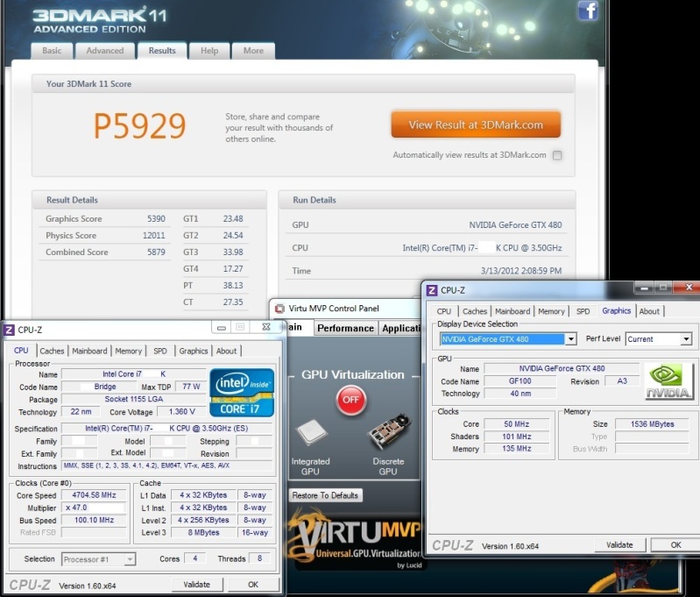Open the Facebook icon in 3DMark
700x597 pixels.
pyautogui.click(x=588, y=10)
